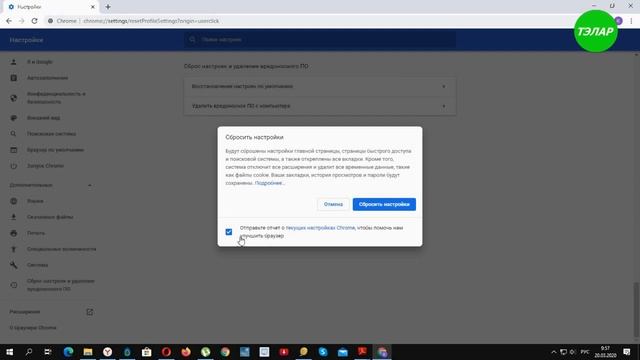
Task: Open Adobe Acrobat from taskbar
Action: (x=362, y=352)
